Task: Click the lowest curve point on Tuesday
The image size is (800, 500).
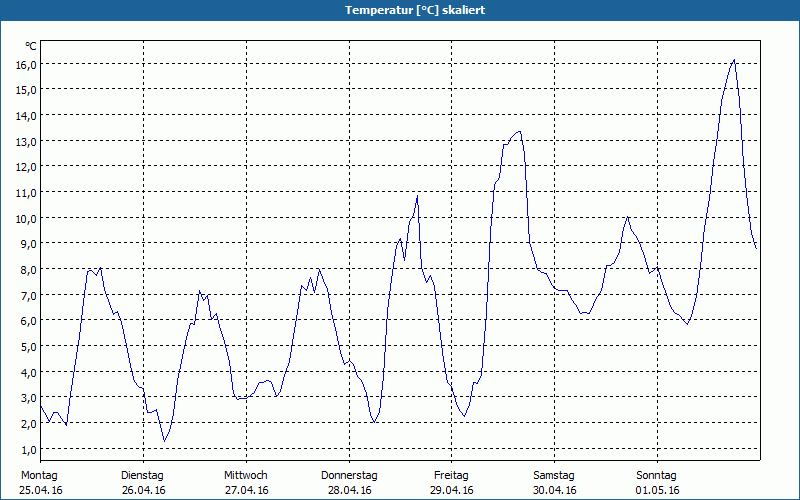Action: 164,440
